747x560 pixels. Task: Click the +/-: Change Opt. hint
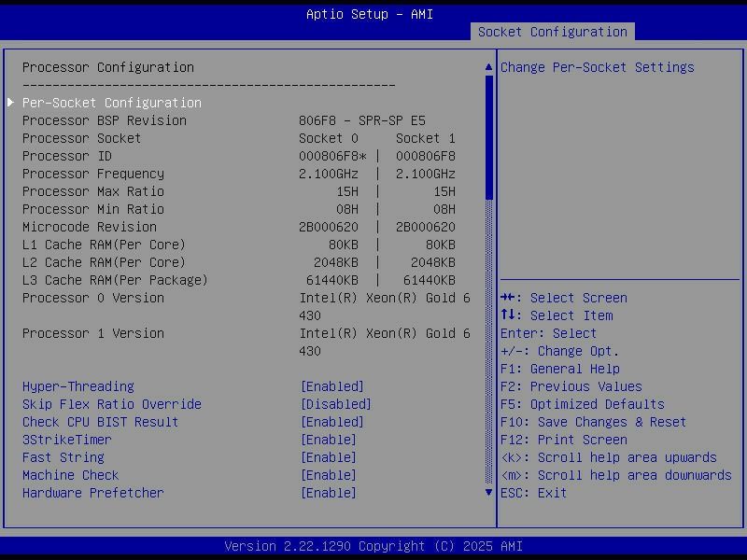click(x=559, y=351)
